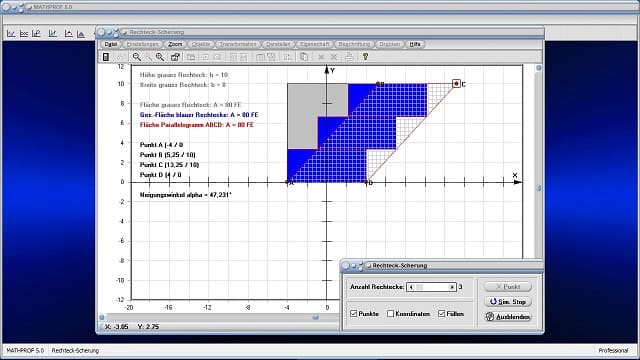Open the Hilfe menu
The image size is (640, 360).
point(415,44)
